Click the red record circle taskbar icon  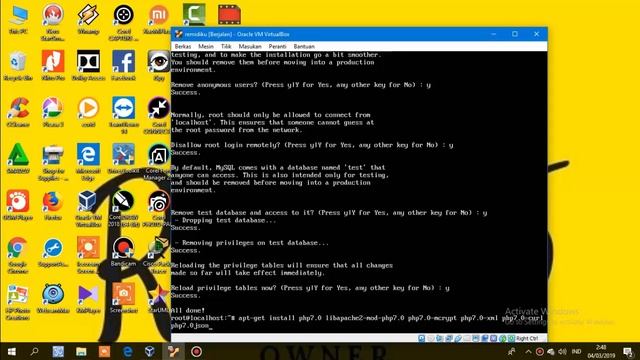(x=196, y=351)
